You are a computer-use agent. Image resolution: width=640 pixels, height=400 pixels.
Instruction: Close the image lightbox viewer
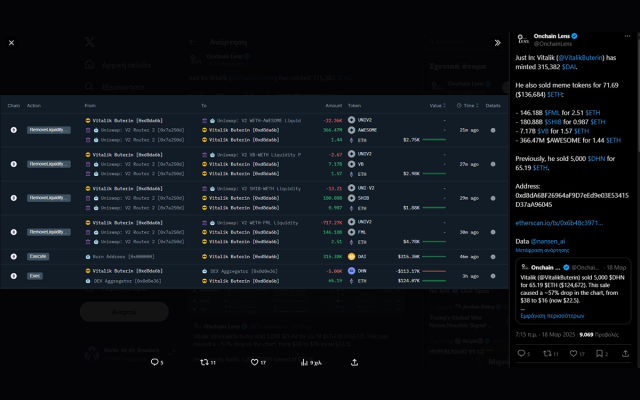tap(12, 43)
